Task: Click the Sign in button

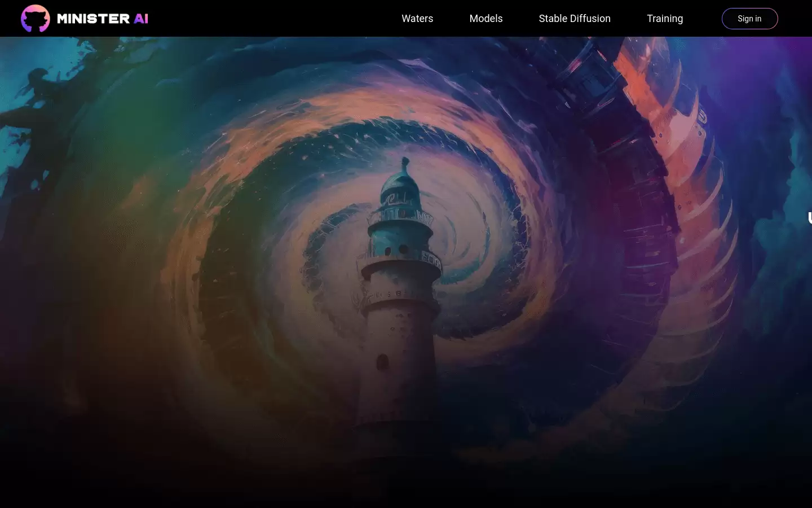Action: pos(749,19)
